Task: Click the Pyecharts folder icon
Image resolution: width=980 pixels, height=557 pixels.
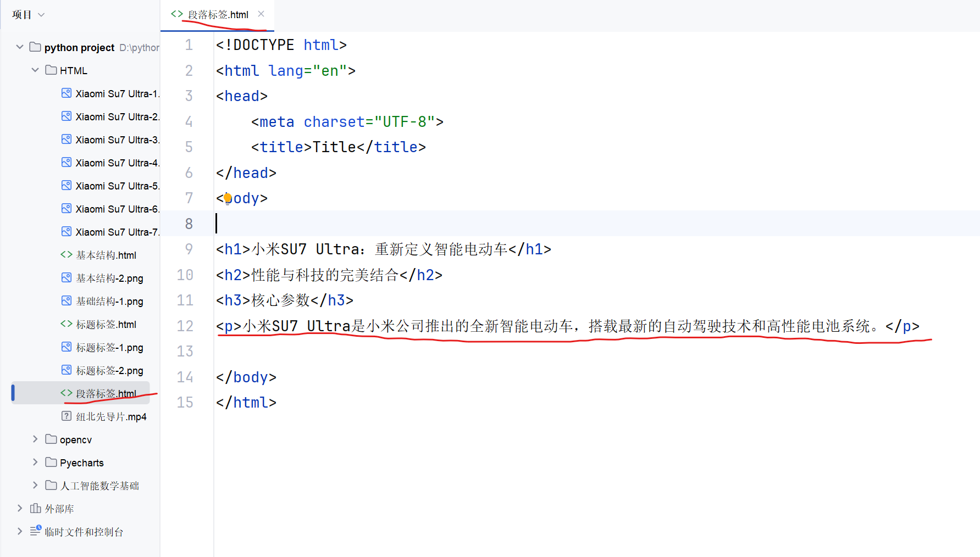Action: coord(51,462)
